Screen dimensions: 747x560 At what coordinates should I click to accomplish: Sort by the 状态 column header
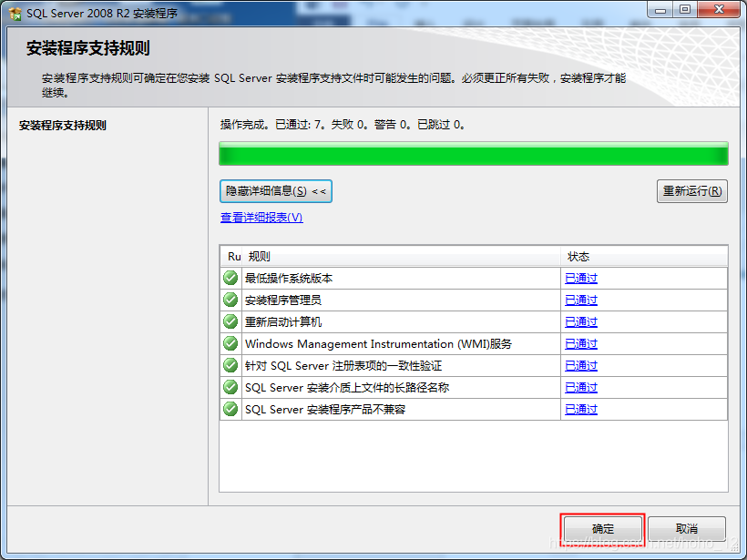pos(644,257)
